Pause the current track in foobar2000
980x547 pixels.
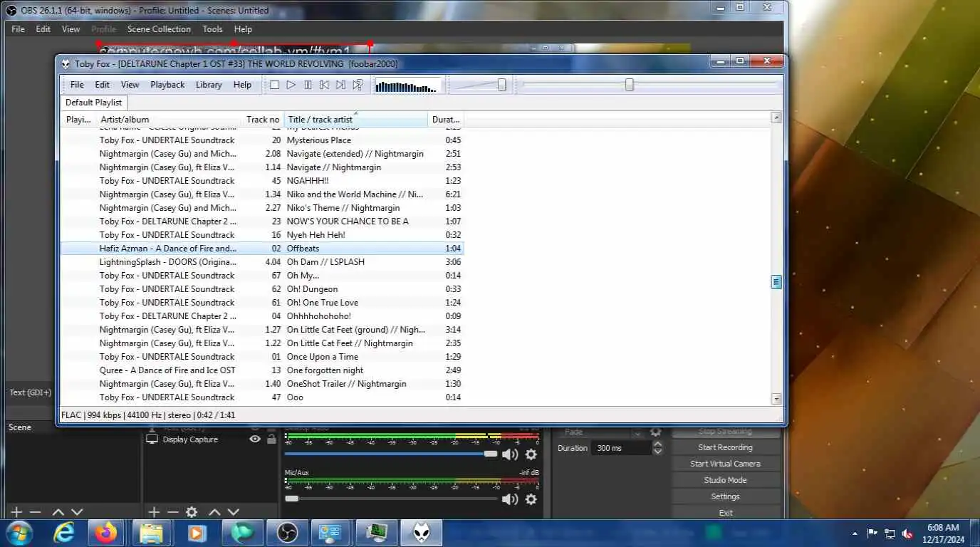coord(308,85)
